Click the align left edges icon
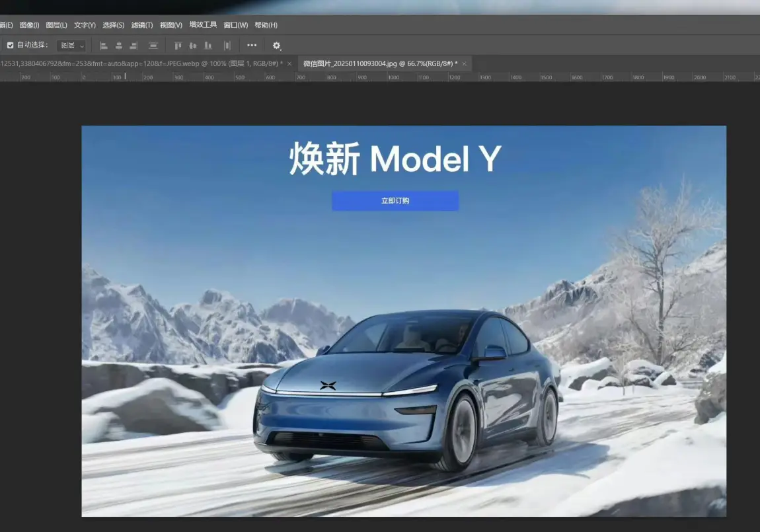 coord(103,46)
